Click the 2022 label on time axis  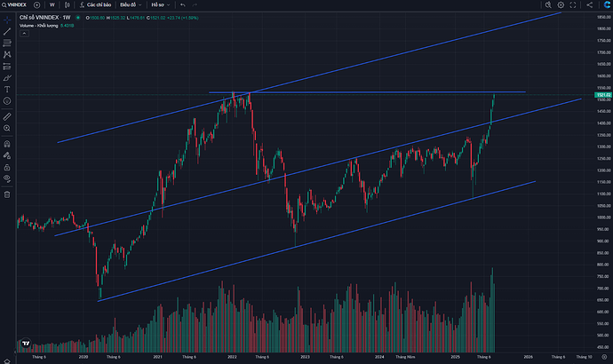click(232, 357)
